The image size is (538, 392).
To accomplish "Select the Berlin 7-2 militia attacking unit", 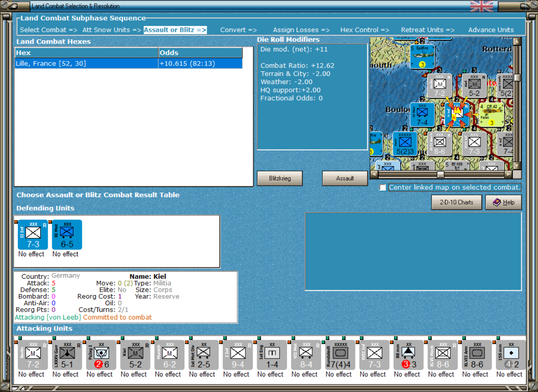I will point(33,355).
